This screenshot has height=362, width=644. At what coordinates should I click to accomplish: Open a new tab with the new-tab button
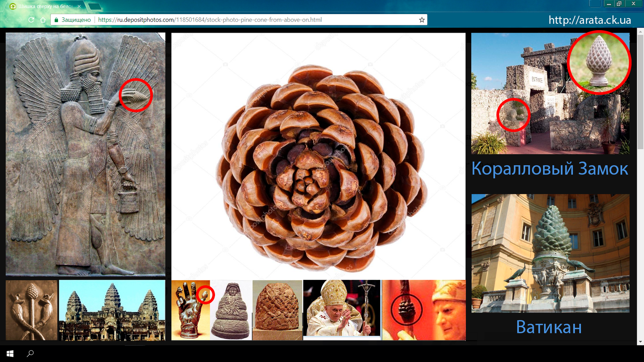[x=94, y=6]
